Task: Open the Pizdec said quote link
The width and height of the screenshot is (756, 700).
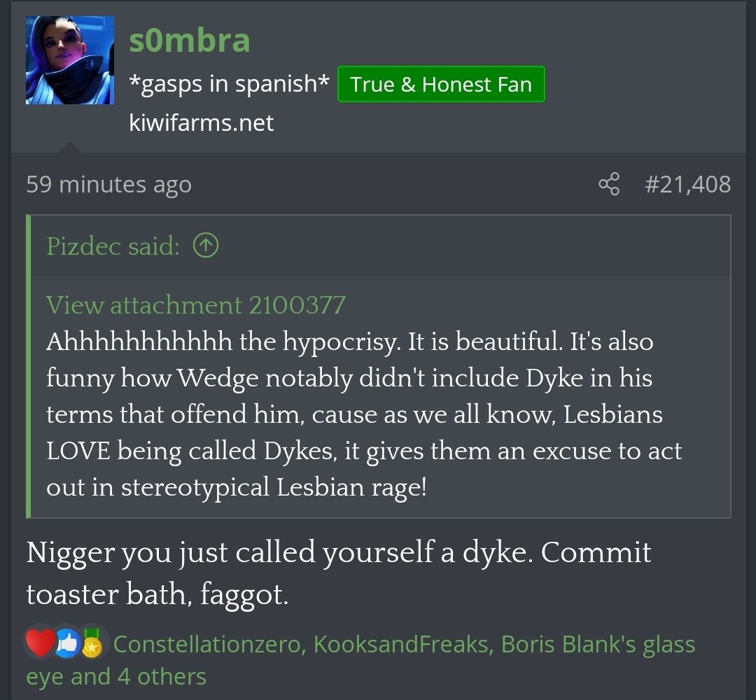Action: pyautogui.click(x=113, y=246)
